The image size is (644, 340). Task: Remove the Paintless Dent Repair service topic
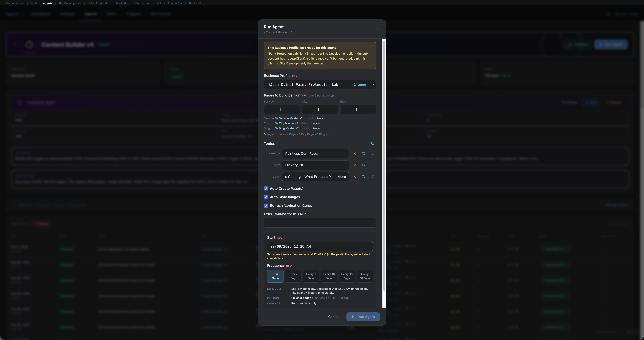(x=354, y=154)
